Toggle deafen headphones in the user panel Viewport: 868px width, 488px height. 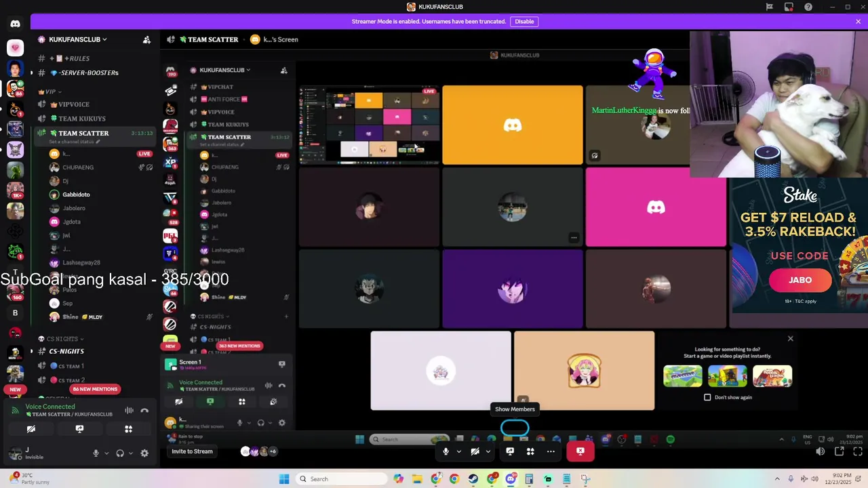(x=120, y=453)
